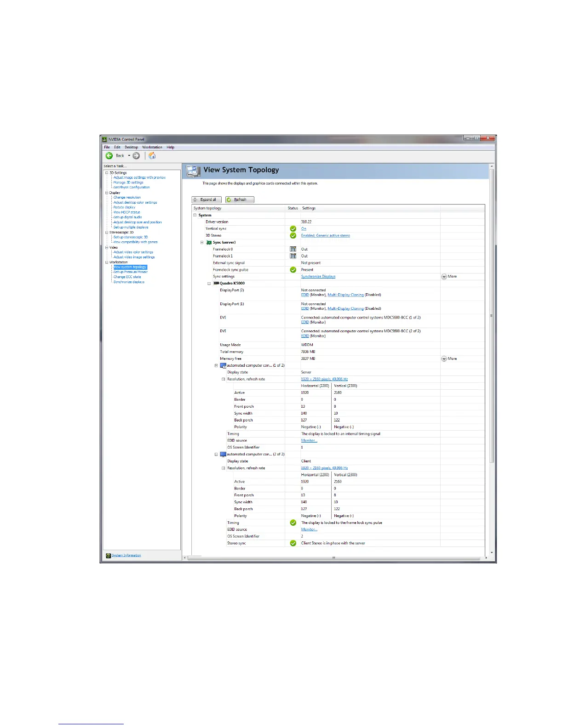The width and height of the screenshot is (563, 728).
Task: Collapse the display (1 of 2) node
Action: point(216,365)
